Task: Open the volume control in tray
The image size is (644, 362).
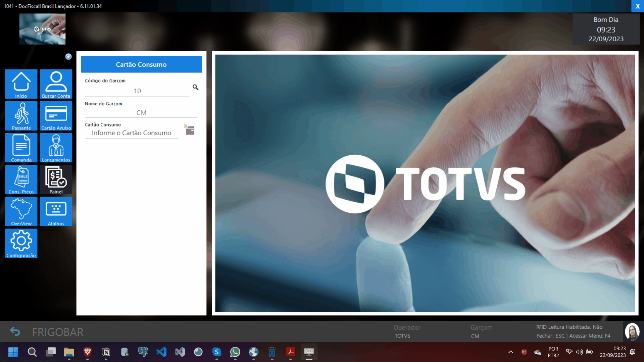Action: 580,352
